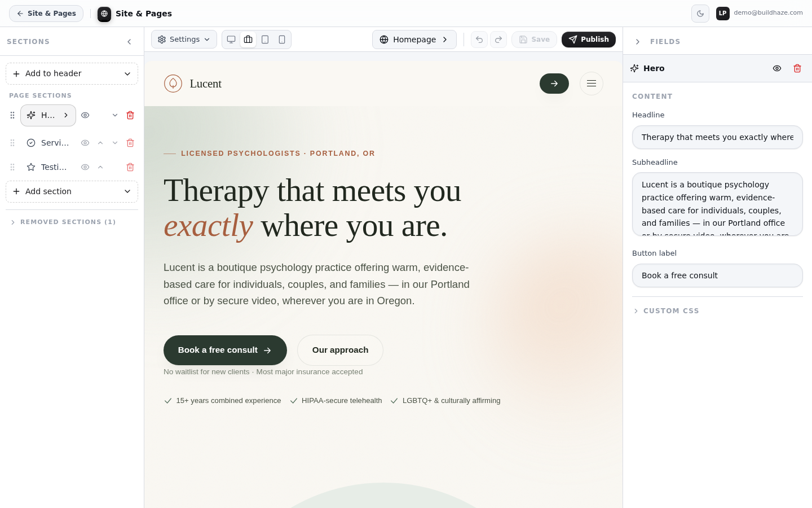This screenshot has height=508, width=812.
Task: Go back to Site & Pages
Action: [x=46, y=14]
